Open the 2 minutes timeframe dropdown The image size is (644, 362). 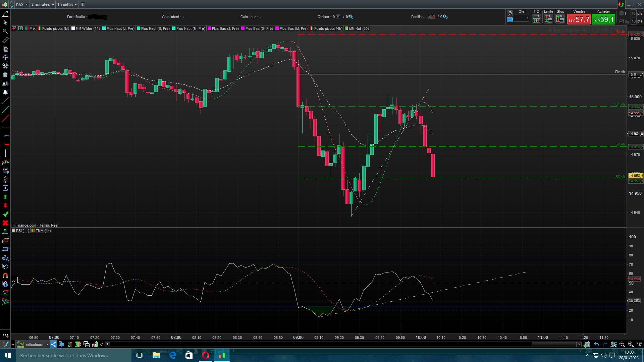coord(43,4)
